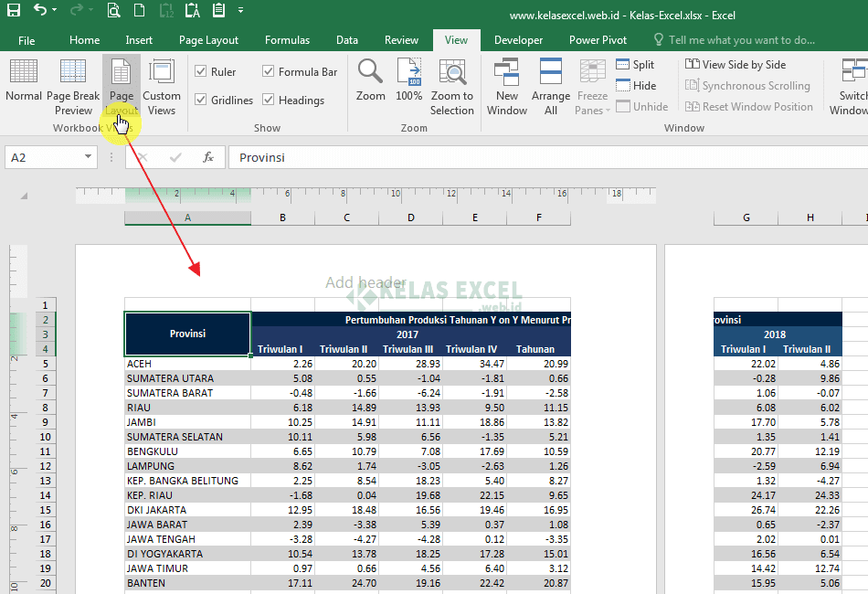Enable View Side by Side
The image size is (868, 594).
pyautogui.click(x=744, y=64)
